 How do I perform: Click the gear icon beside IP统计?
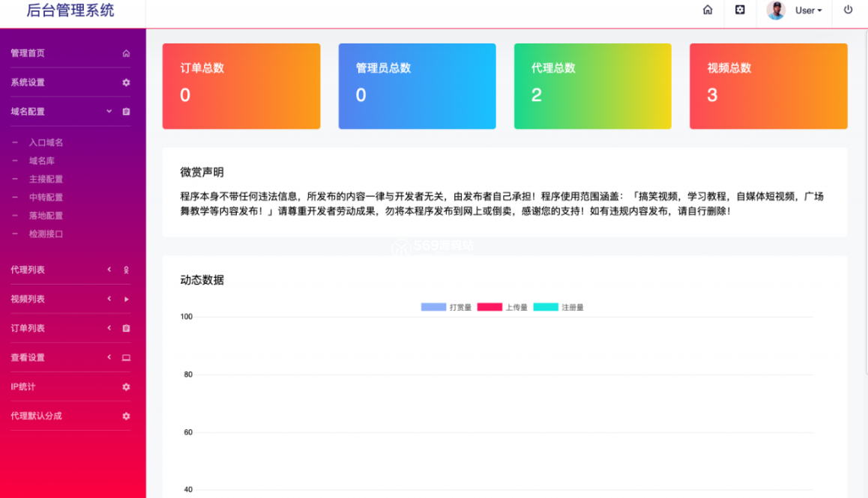tap(126, 386)
